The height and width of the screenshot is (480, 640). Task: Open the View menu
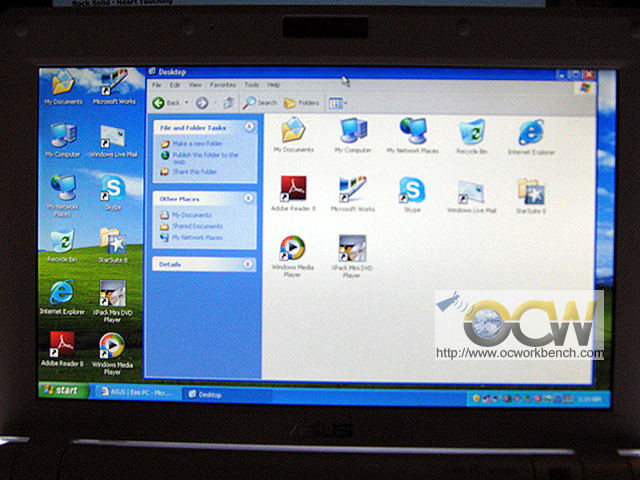click(195, 85)
